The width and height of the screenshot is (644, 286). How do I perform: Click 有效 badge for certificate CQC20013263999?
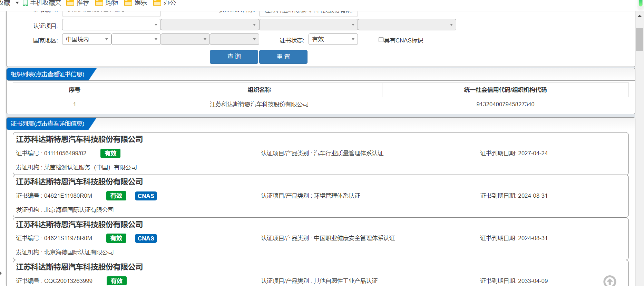117,281
